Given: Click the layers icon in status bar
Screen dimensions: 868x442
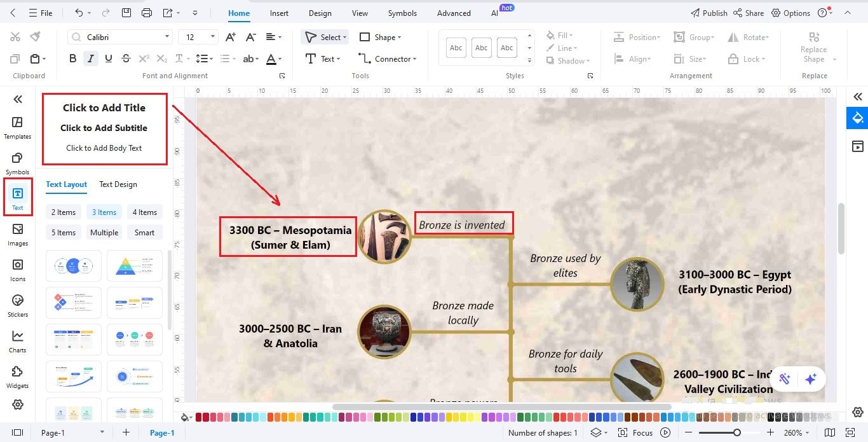Looking at the screenshot, I should click(596, 432).
